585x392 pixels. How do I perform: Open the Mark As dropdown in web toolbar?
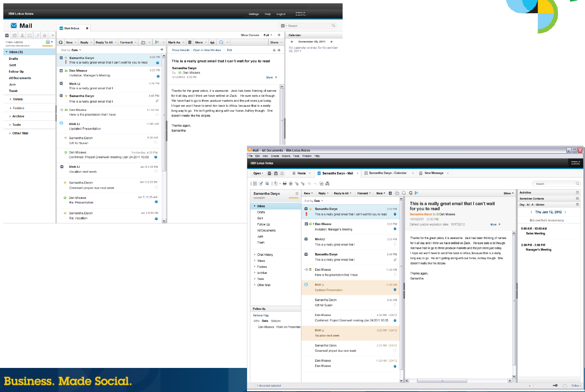pos(176,42)
